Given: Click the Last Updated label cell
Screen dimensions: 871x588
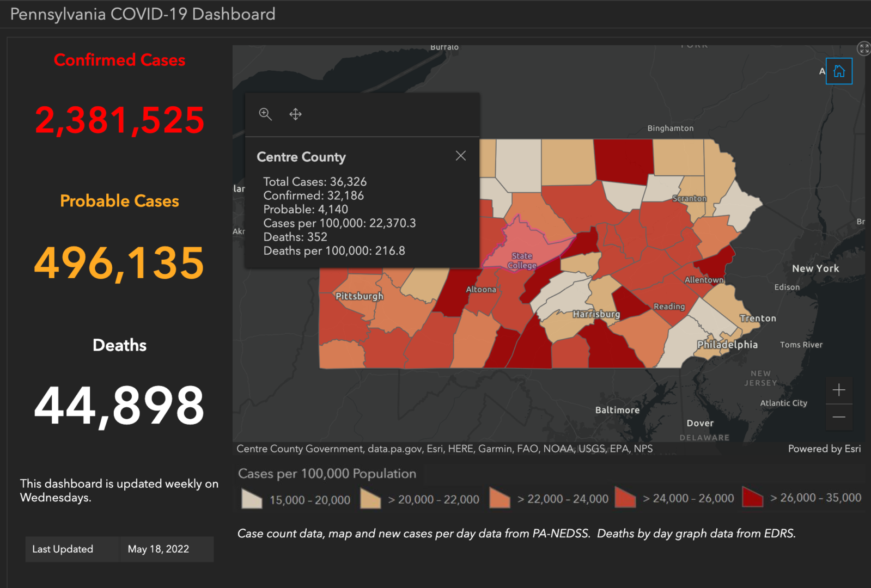Looking at the screenshot, I should click(72, 549).
